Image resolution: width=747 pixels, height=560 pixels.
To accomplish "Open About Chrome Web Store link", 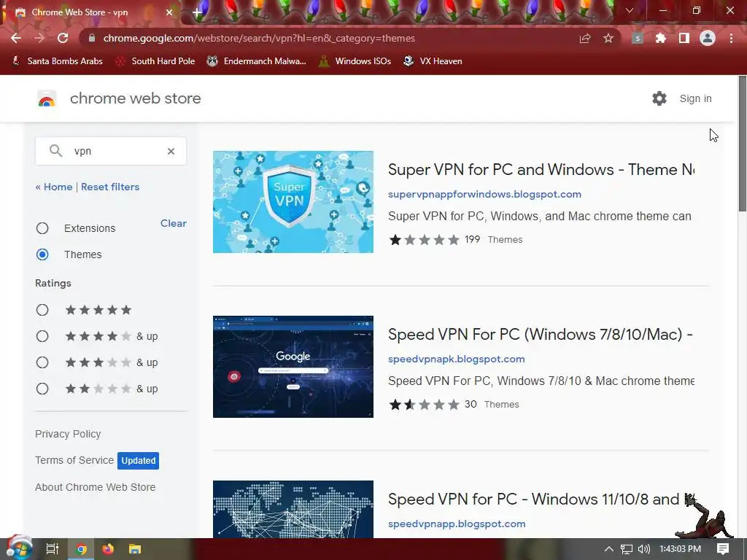I will click(96, 487).
